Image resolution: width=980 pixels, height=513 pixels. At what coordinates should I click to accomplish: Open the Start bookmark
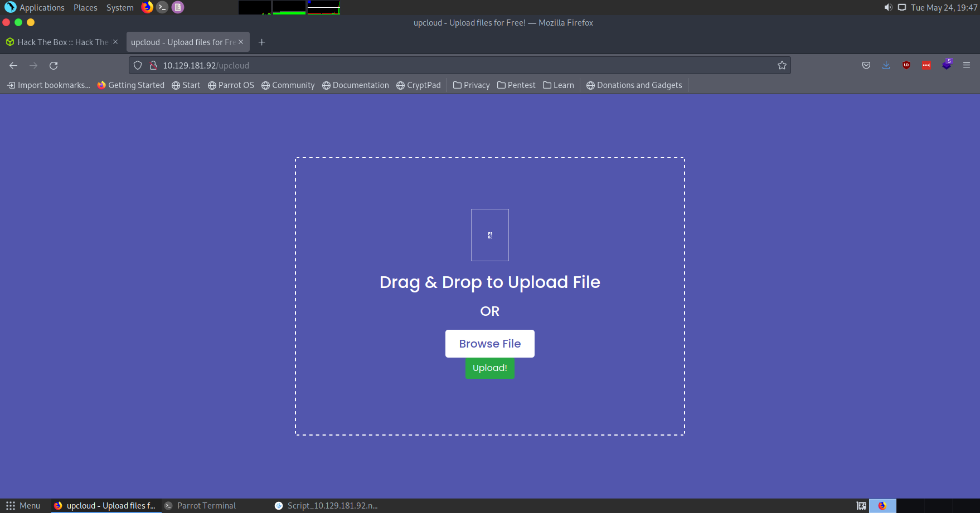(x=186, y=85)
